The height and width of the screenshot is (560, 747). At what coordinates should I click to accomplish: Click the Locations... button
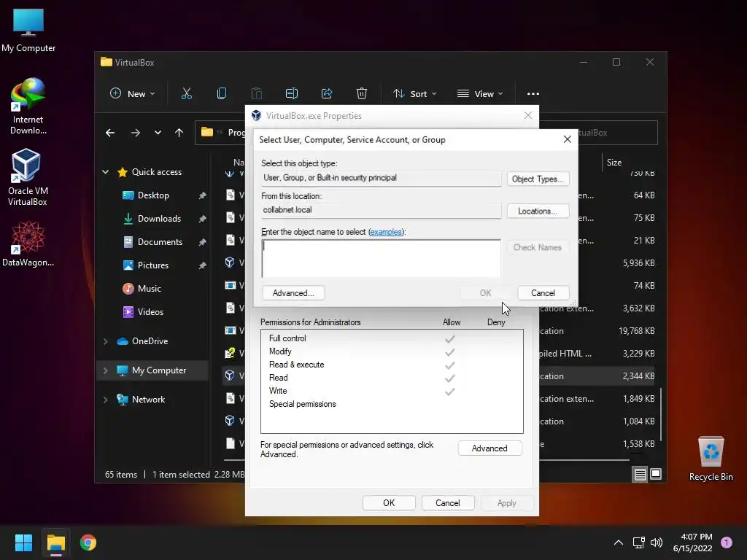(x=538, y=211)
